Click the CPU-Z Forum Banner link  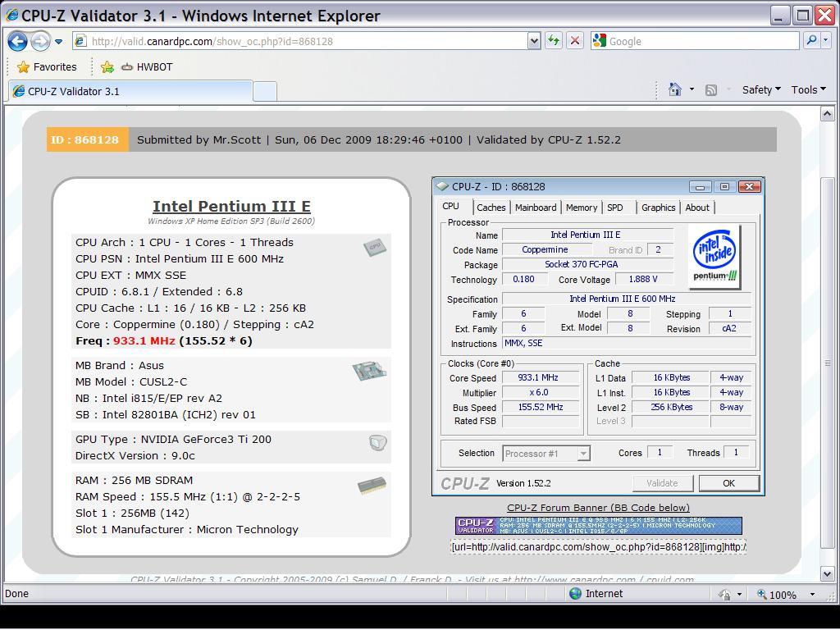598,507
